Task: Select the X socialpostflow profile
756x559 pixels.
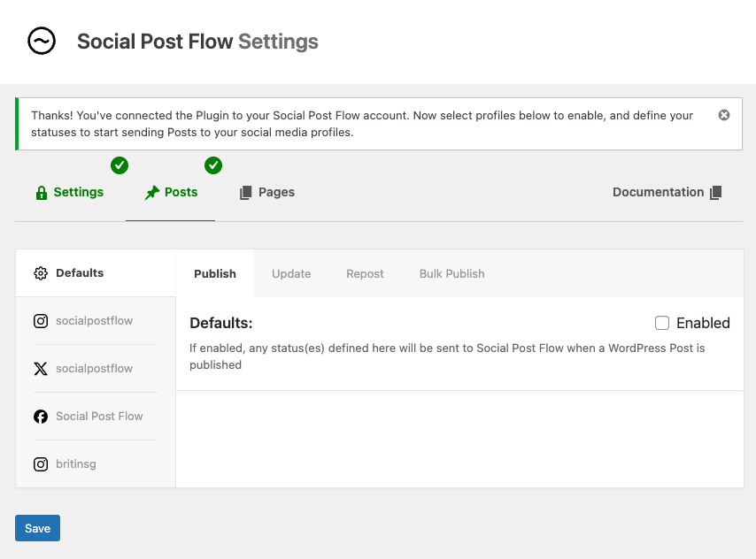Action: pos(96,369)
